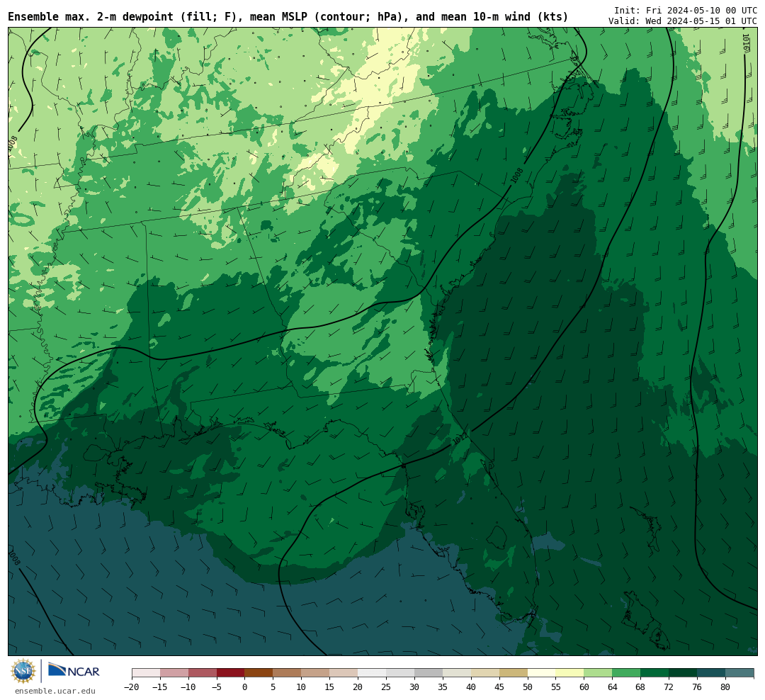Click the '25' colorbar tick label
The height and width of the screenshot is (700, 765).
pyautogui.click(x=386, y=687)
